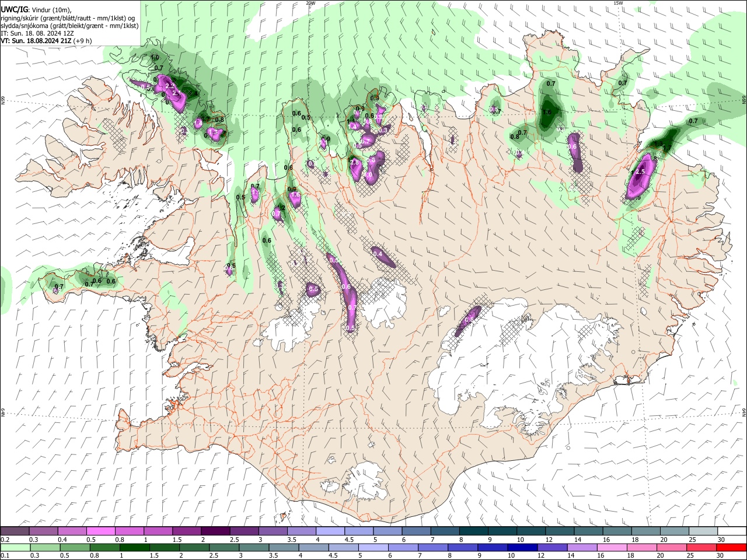The width and height of the screenshot is (747, 560).
Task: Click the '2.5' value on eastern purple blob
Action: coord(640,172)
